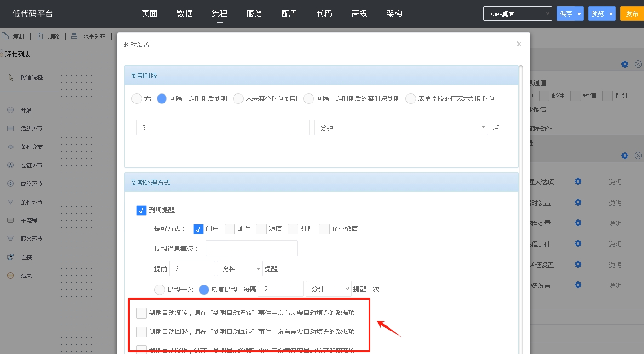Click the 删除 trash icon
Screen dimensions: 644x354
40,36
